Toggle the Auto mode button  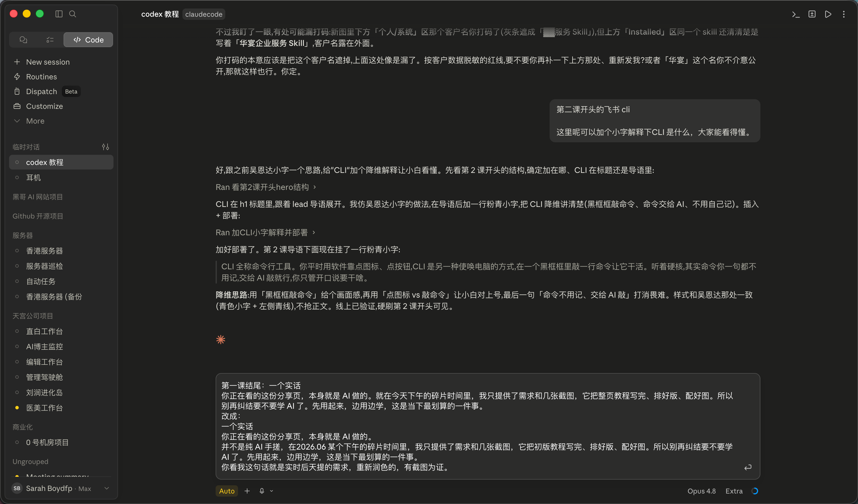[x=227, y=491]
